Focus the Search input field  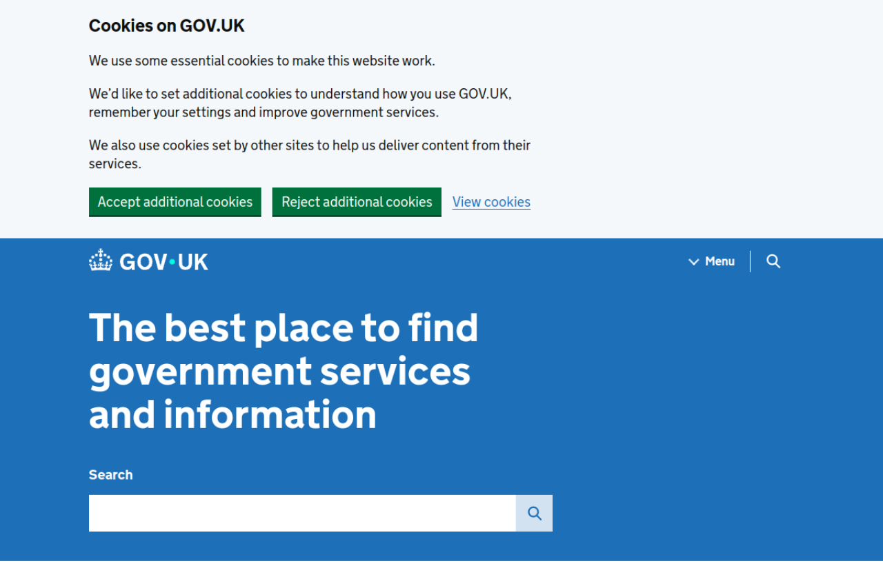pyautogui.click(x=302, y=514)
